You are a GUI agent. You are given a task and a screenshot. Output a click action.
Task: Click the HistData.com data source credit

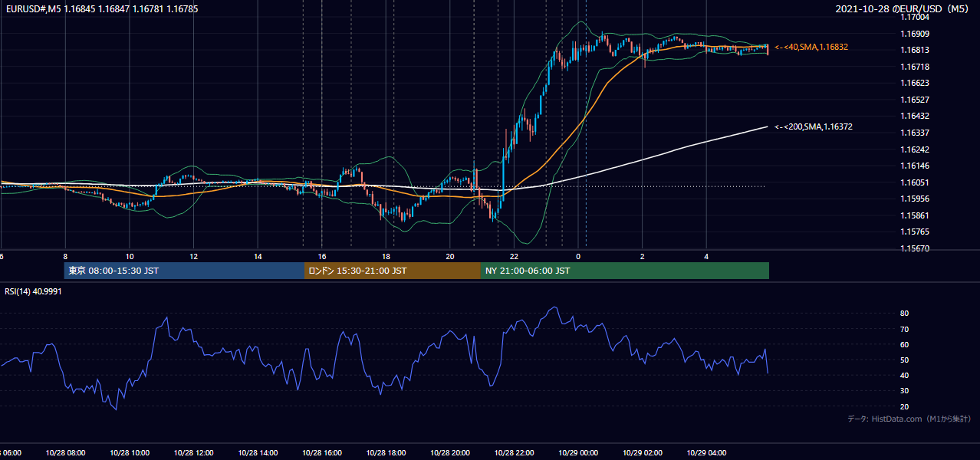tap(909, 419)
